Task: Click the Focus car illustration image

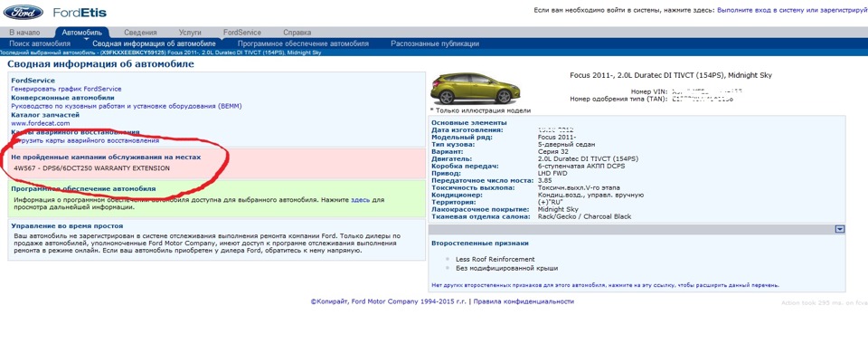Action: pos(476,88)
